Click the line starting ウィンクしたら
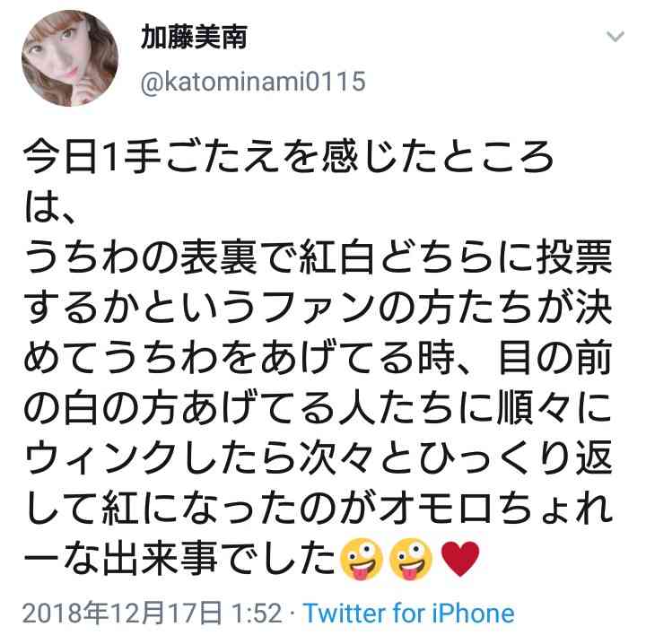Viewport: 646px width, 644px height. point(318,459)
